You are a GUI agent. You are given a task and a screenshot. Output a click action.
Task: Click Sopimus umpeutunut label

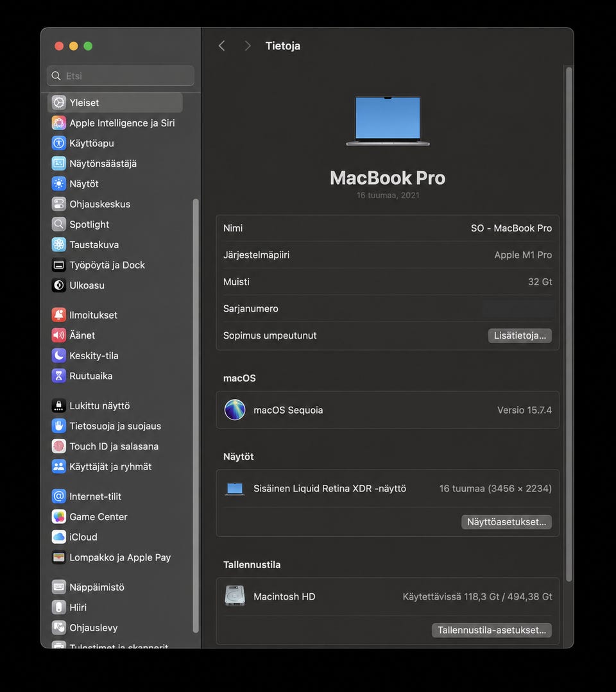click(269, 335)
